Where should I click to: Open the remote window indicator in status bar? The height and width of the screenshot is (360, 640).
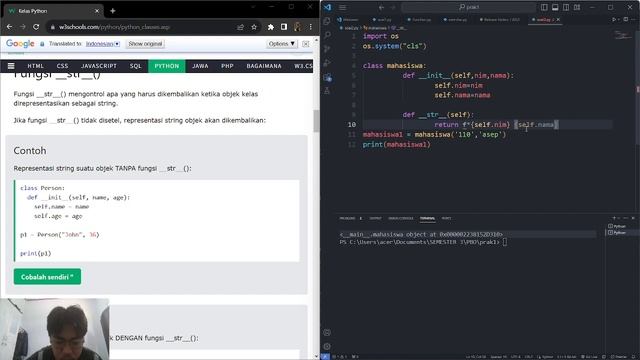(325, 357)
